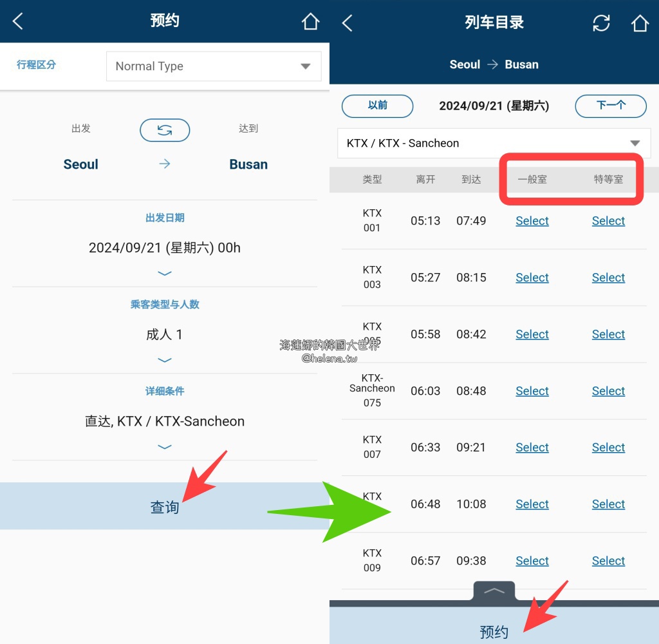Tap 以前 to view previous trains

point(377,106)
